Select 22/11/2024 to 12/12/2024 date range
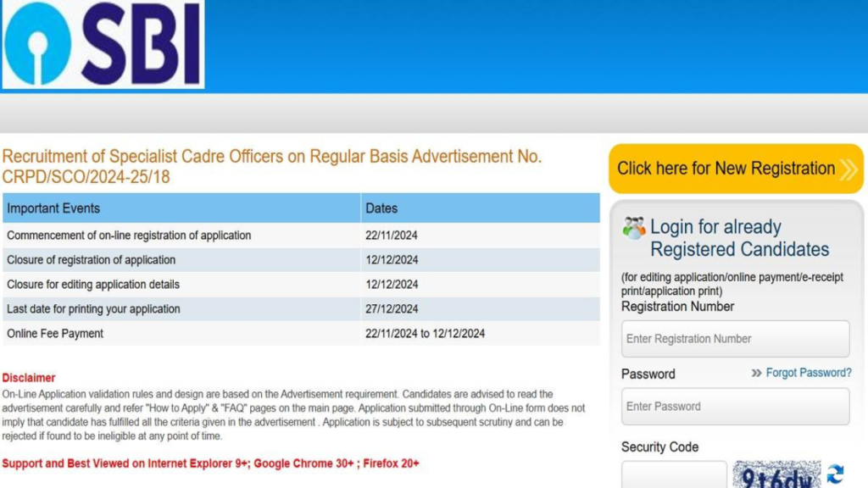Screen dimensions: 868x488 [426, 334]
